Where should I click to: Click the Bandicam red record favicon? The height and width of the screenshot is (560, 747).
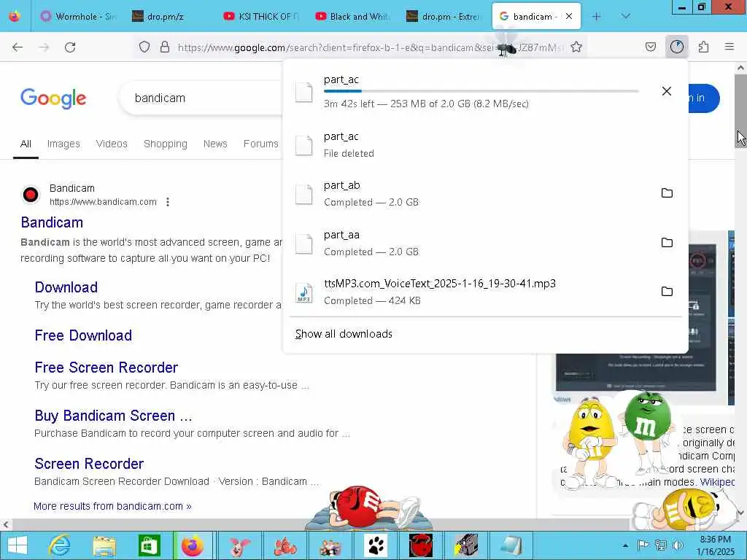coord(31,195)
